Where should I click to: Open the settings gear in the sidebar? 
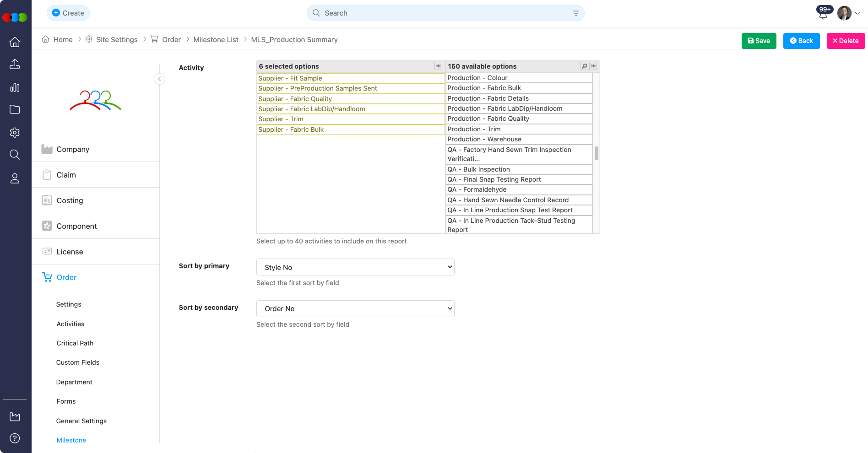pyautogui.click(x=15, y=132)
